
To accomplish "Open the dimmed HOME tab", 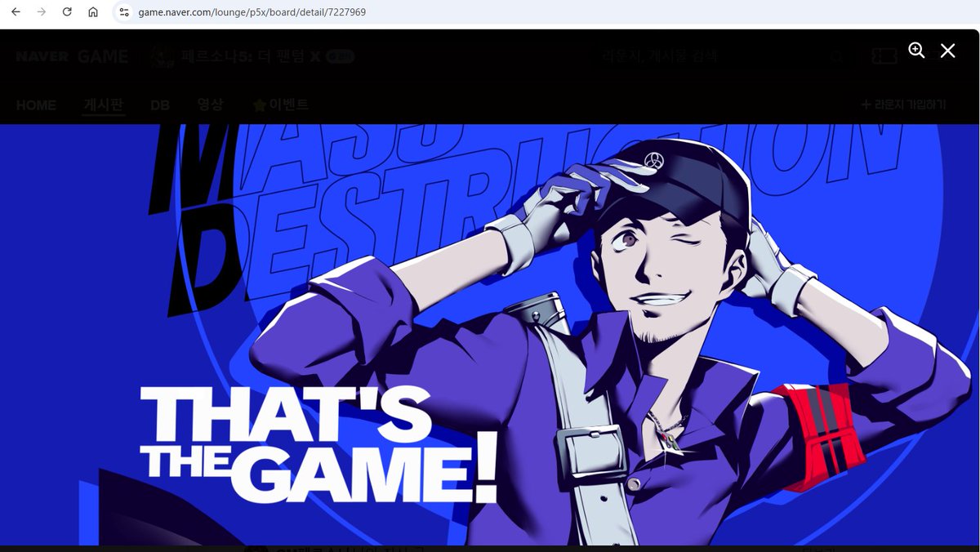I will 36,105.
